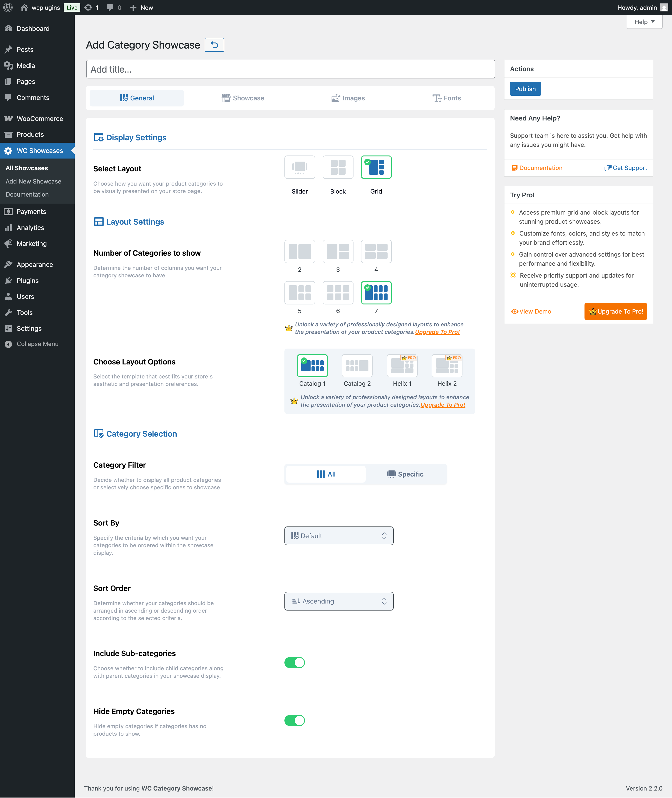672x798 pixels.
Task: Open Settings in sidebar
Action: [x=37, y=328]
